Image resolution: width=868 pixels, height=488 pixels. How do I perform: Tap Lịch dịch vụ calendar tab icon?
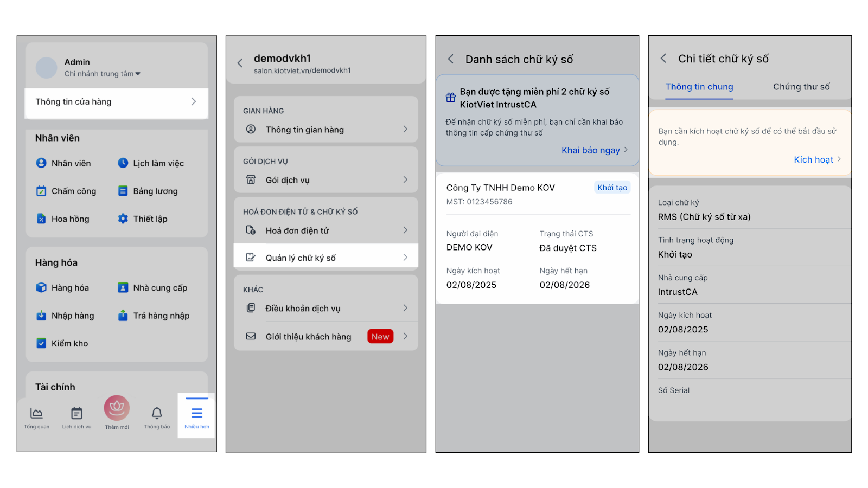pyautogui.click(x=76, y=413)
